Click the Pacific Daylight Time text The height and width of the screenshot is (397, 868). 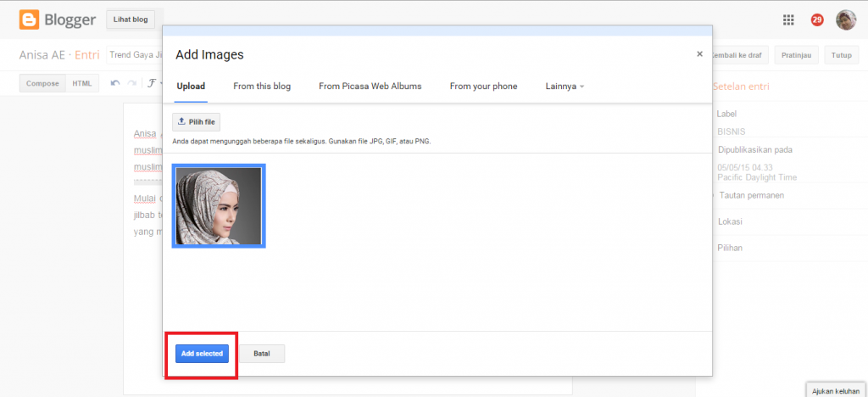tap(757, 177)
